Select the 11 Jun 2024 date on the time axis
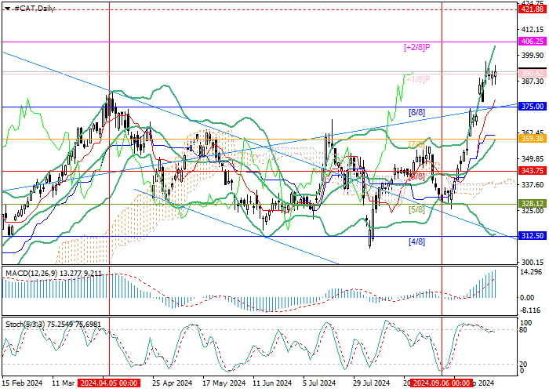Screen dimensions: 549x392 pyautogui.click(x=272, y=383)
